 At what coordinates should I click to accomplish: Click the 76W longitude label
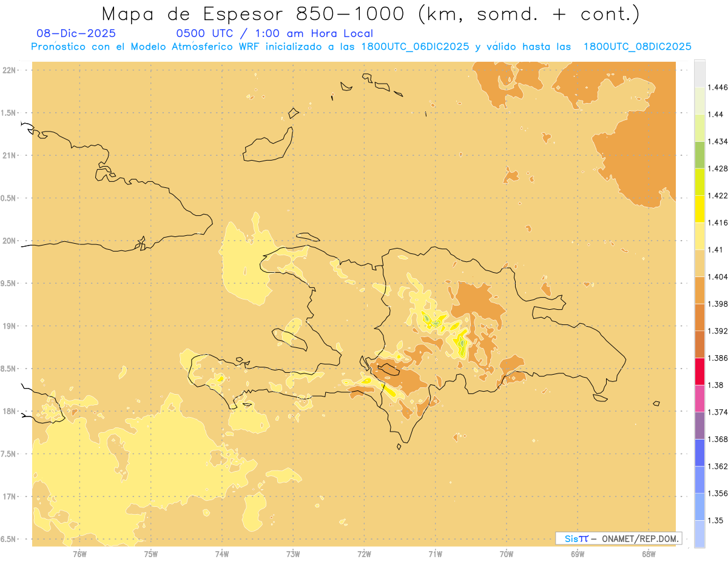[79, 554]
